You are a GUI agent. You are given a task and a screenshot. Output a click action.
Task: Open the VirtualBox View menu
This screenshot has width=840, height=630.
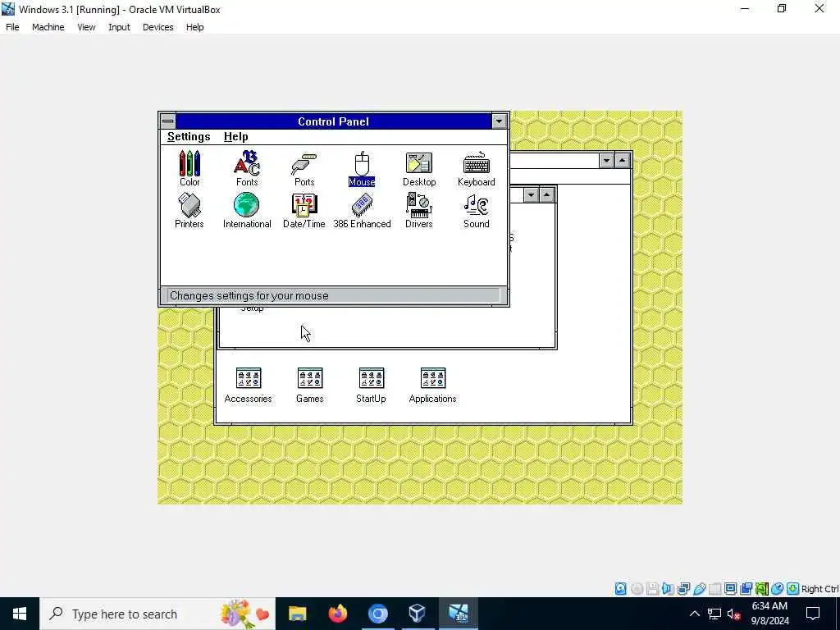click(x=86, y=27)
